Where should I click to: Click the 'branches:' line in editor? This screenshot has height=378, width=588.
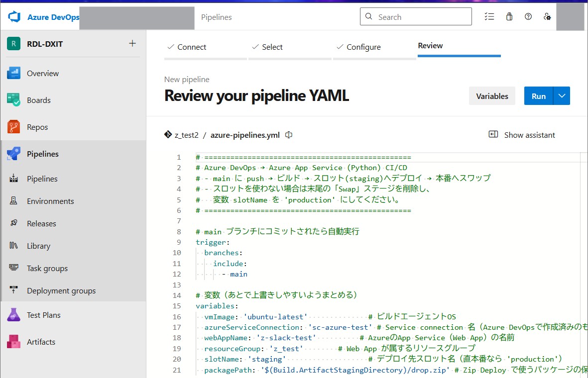click(x=223, y=253)
